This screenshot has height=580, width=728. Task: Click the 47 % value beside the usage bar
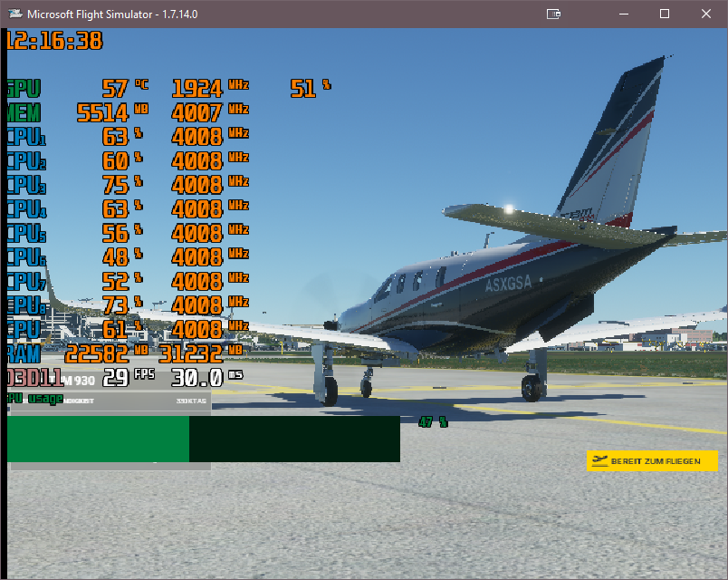click(433, 422)
